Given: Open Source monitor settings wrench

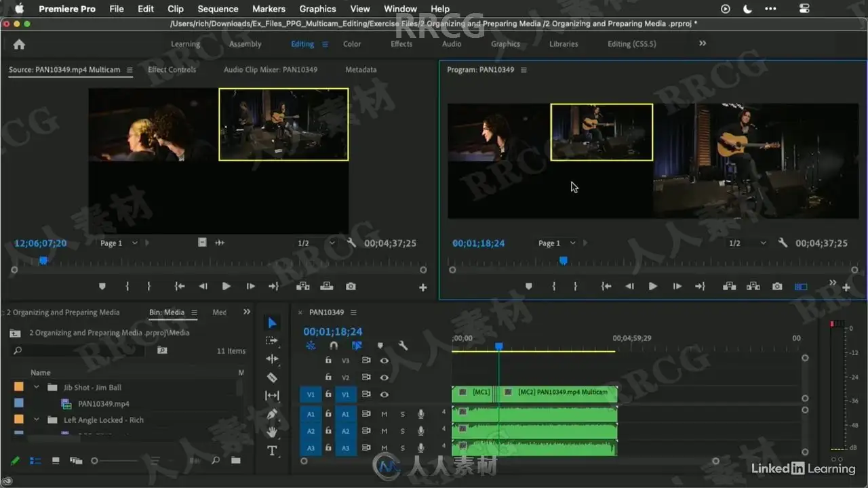Looking at the screenshot, I should [351, 243].
